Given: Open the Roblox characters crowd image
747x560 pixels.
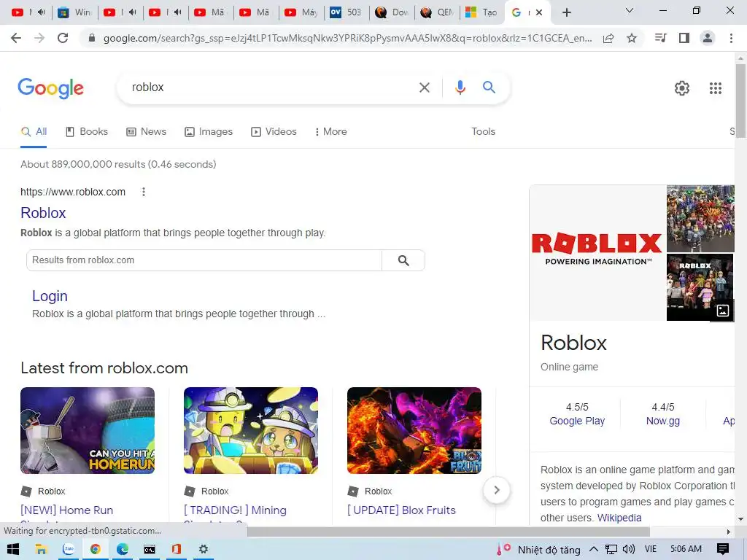Looking at the screenshot, I should (x=700, y=219).
